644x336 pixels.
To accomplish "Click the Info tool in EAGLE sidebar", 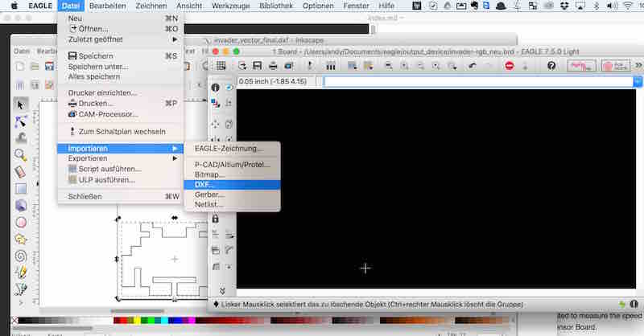I will (215, 88).
